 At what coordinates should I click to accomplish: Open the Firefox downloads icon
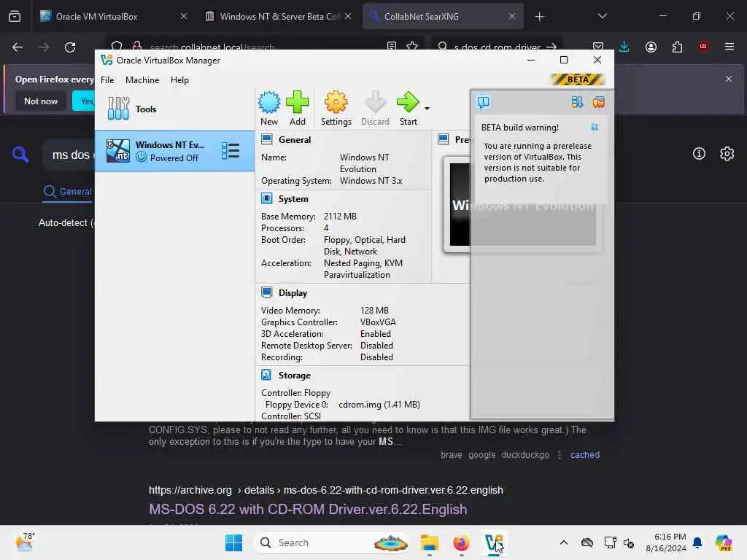624,47
